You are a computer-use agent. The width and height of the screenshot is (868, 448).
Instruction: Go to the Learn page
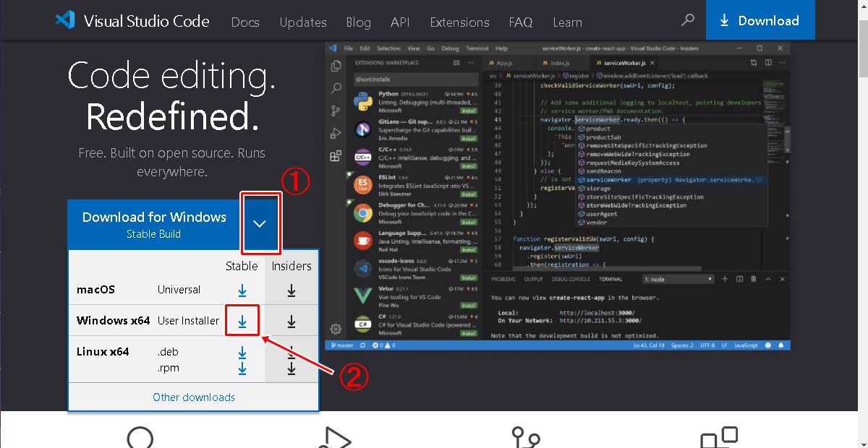coord(567,22)
